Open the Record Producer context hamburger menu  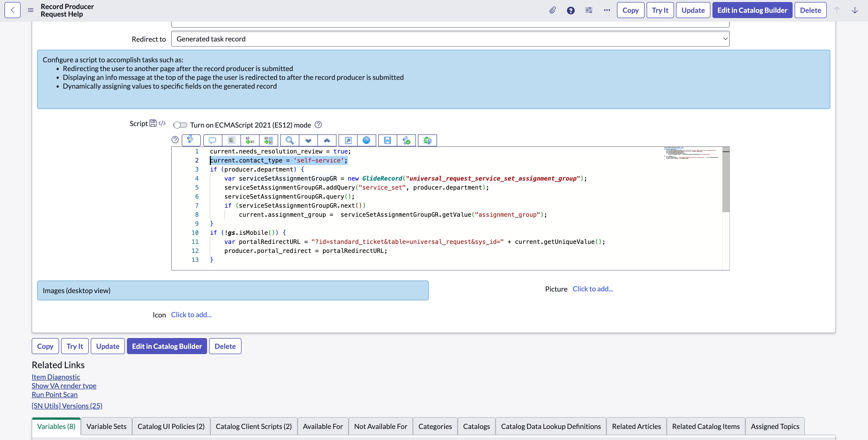click(x=31, y=10)
